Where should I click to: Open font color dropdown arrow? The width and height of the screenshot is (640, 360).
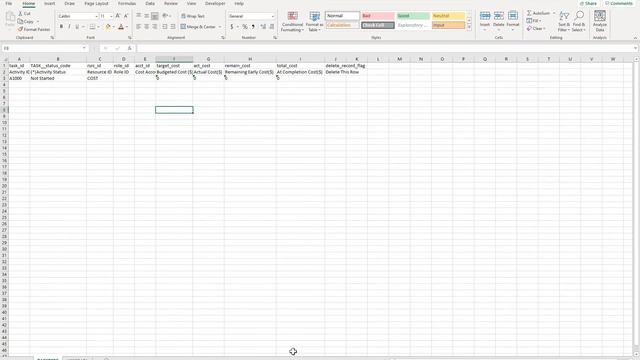(127, 27)
